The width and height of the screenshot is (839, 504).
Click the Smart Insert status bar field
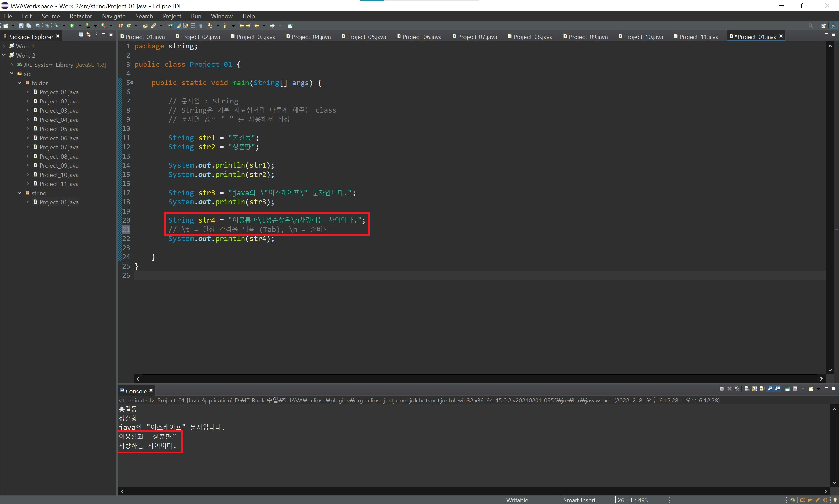(x=579, y=500)
